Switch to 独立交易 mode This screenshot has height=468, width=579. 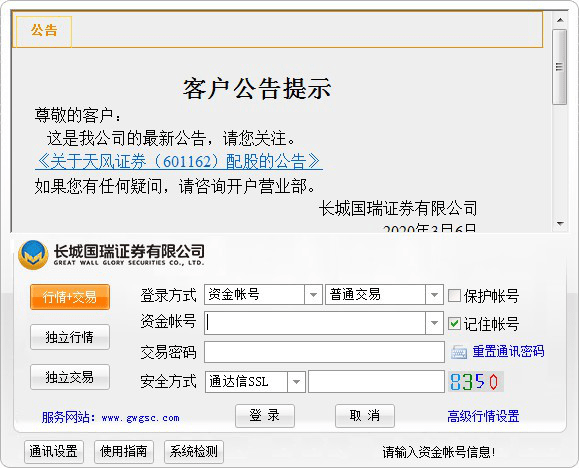70,377
